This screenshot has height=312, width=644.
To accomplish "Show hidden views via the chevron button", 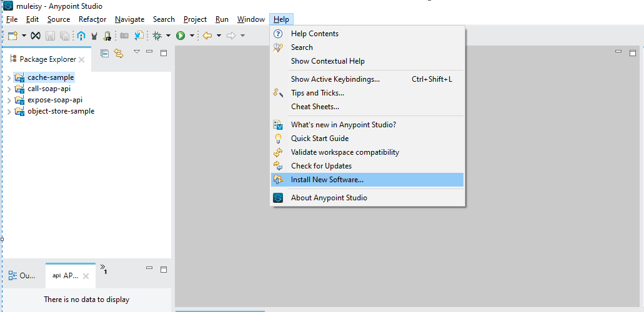I will pos(104,269).
